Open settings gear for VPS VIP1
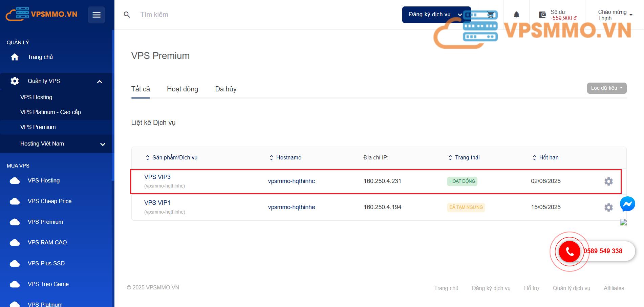This screenshot has width=644, height=307. (x=608, y=207)
